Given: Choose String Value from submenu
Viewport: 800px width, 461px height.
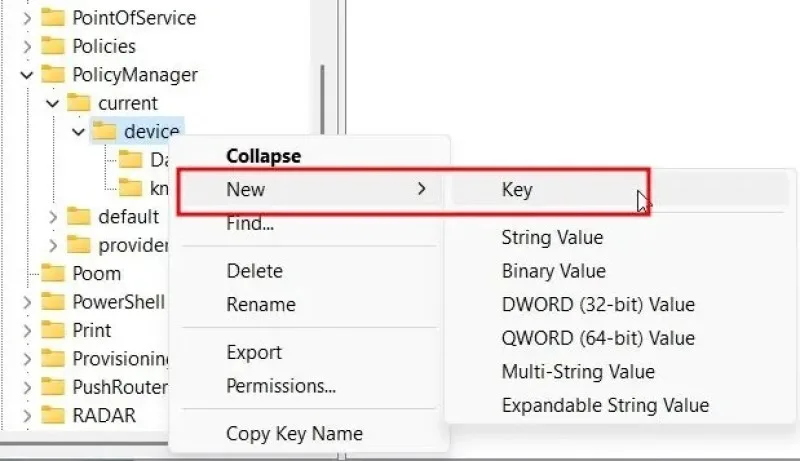Looking at the screenshot, I should [x=552, y=237].
